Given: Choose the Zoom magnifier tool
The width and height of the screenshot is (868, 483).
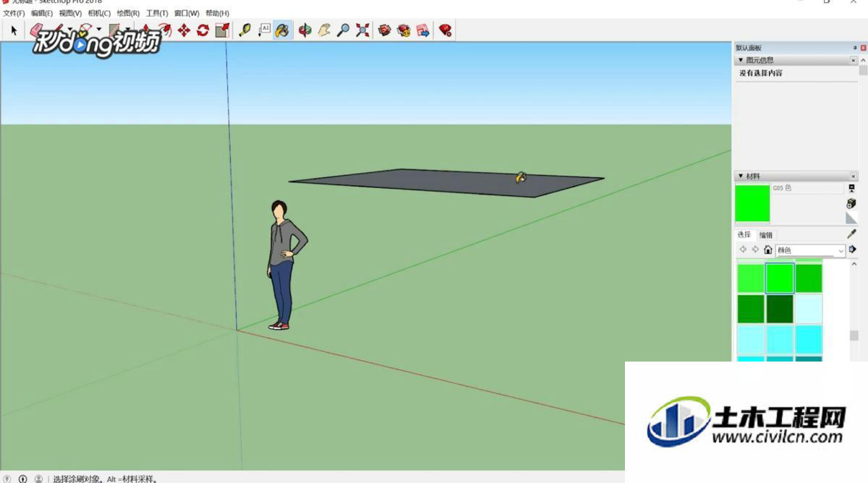Looking at the screenshot, I should point(344,30).
